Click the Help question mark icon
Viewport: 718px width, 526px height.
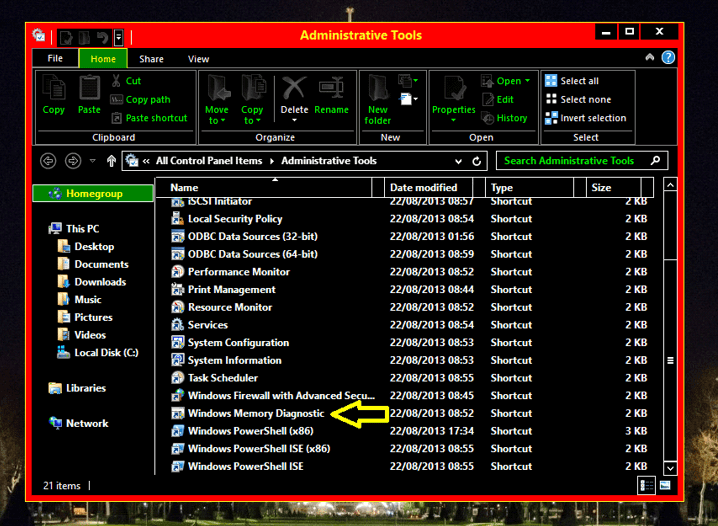click(668, 58)
